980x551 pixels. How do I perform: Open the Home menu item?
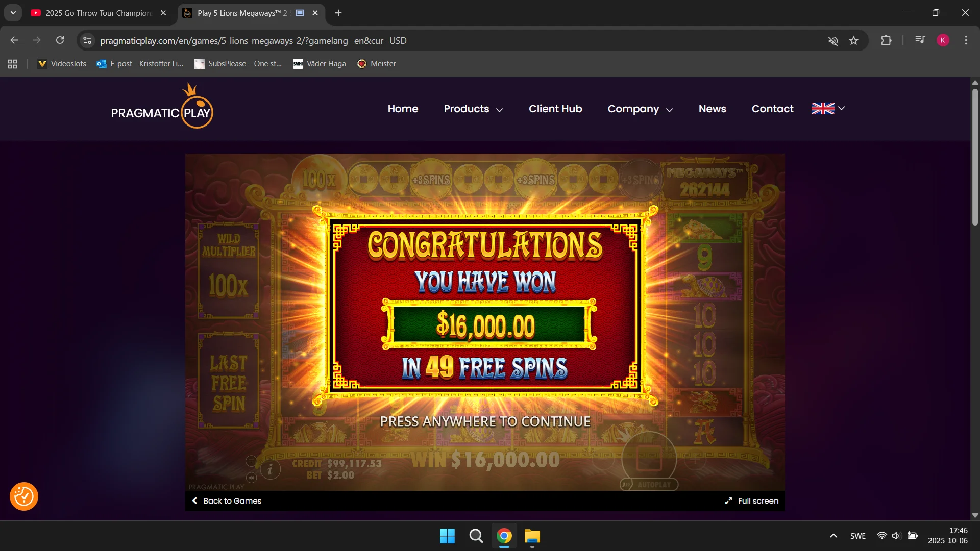click(403, 109)
